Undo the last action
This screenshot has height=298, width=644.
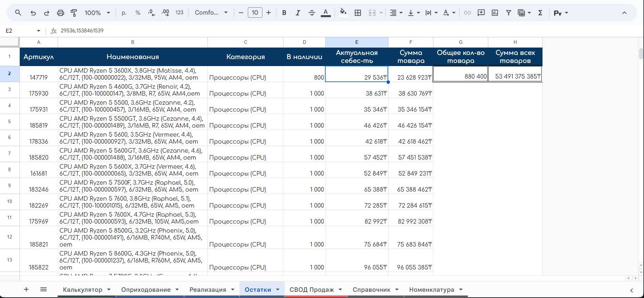pyautogui.click(x=33, y=13)
